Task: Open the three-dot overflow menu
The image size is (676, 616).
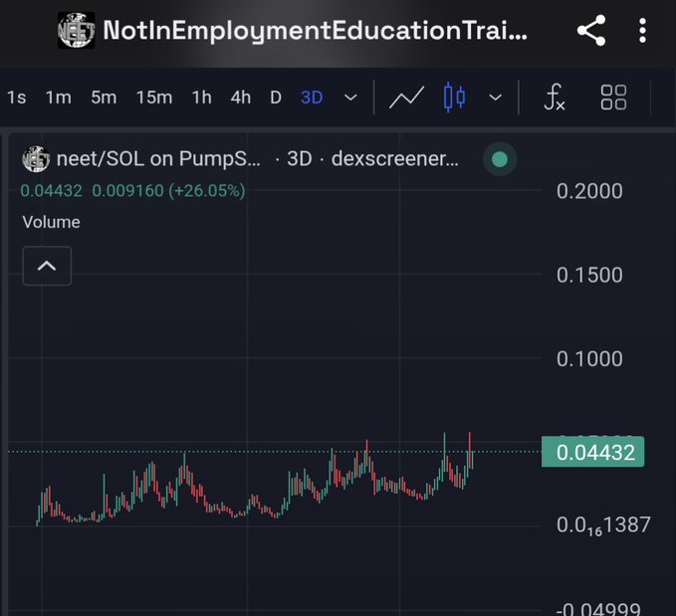Action: 642,31
